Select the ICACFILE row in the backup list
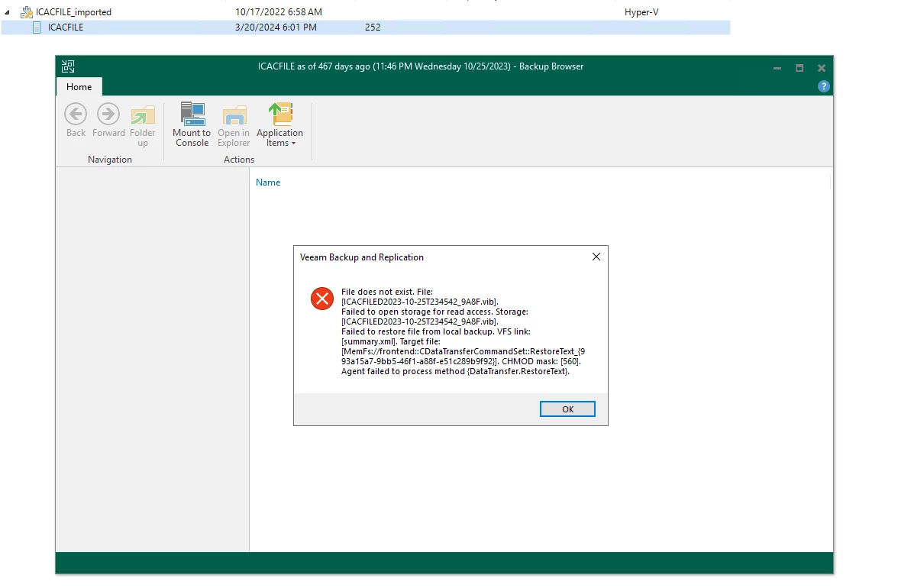This screenshot has height=588, width=898. [x=365, y=27]
